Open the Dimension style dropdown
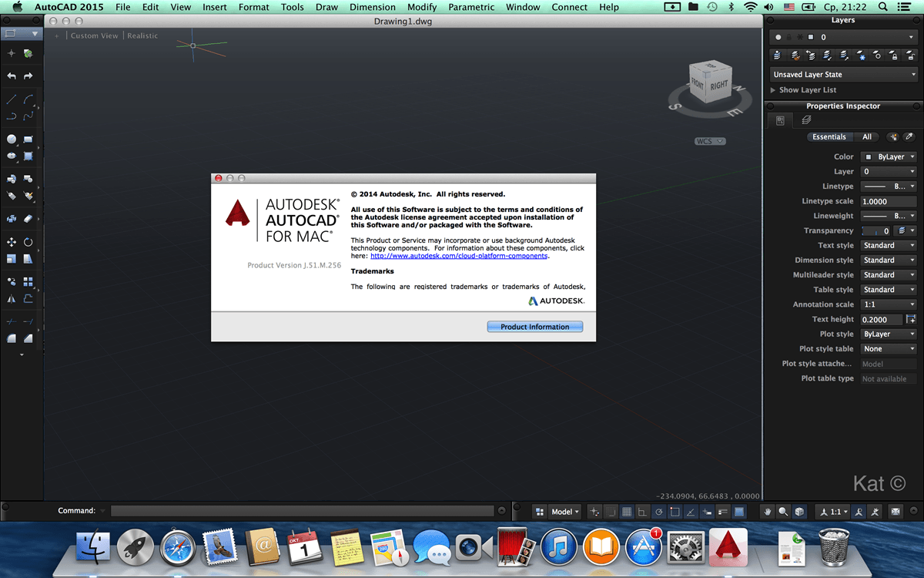The width and height of the screenshot is (924, 578). pyautogui.click(x=889, y=260)
